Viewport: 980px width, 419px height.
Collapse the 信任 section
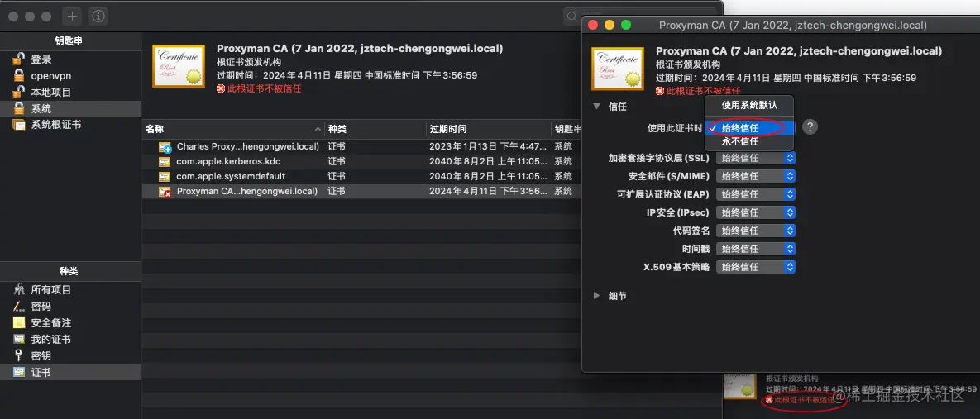coord(597,106)
